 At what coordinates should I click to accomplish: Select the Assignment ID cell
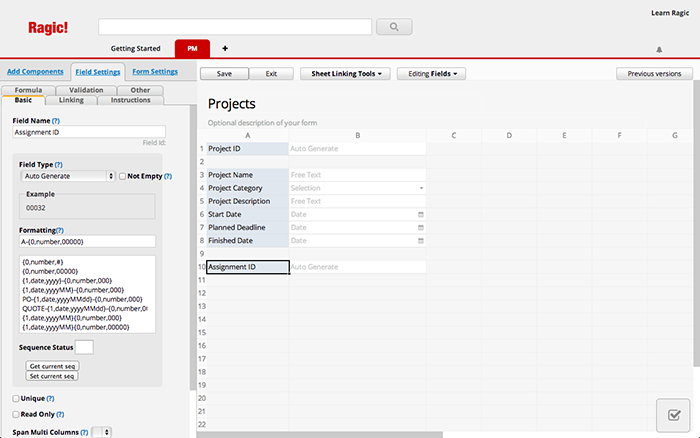[x=248, y=267]
